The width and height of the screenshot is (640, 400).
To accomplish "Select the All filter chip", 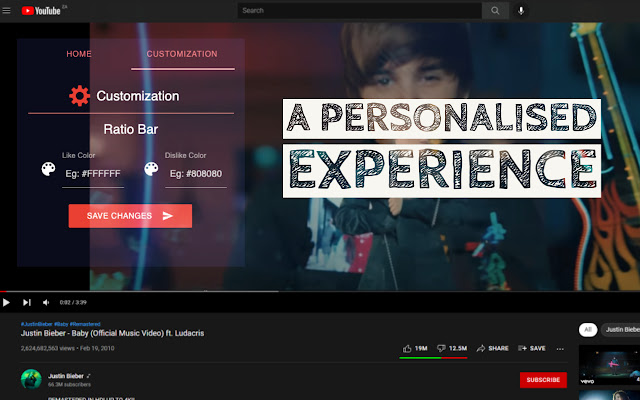I will 588,329.
